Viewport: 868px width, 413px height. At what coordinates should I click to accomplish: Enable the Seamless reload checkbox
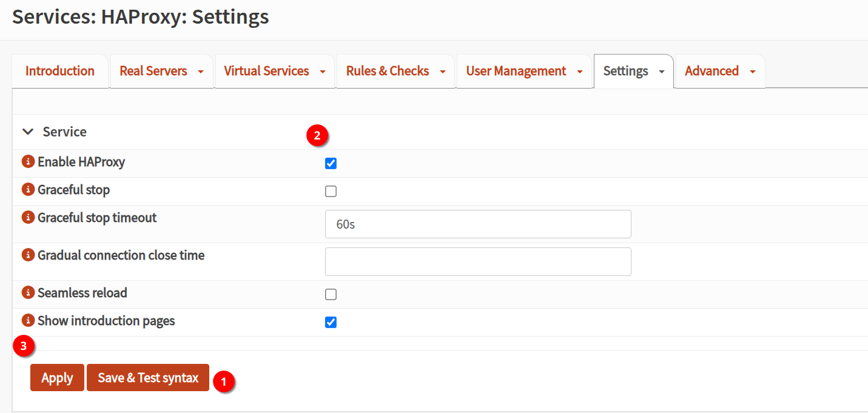331,295
